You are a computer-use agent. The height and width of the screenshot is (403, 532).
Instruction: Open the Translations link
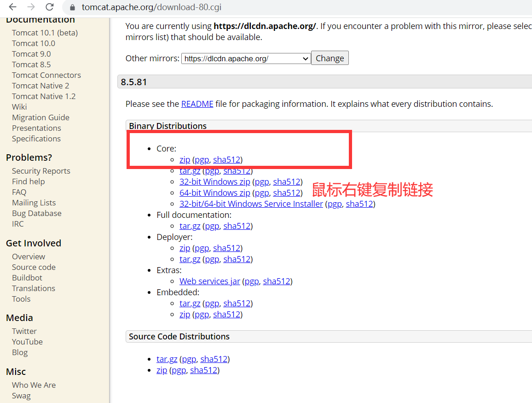pos(34,288)
